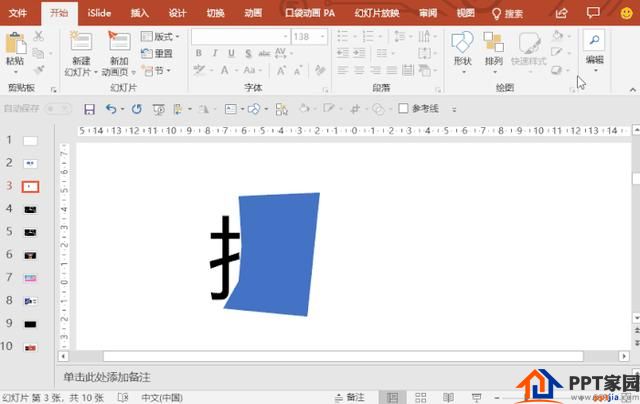Click the New Slide (新建幻灯片) icon

coord(81,42)
